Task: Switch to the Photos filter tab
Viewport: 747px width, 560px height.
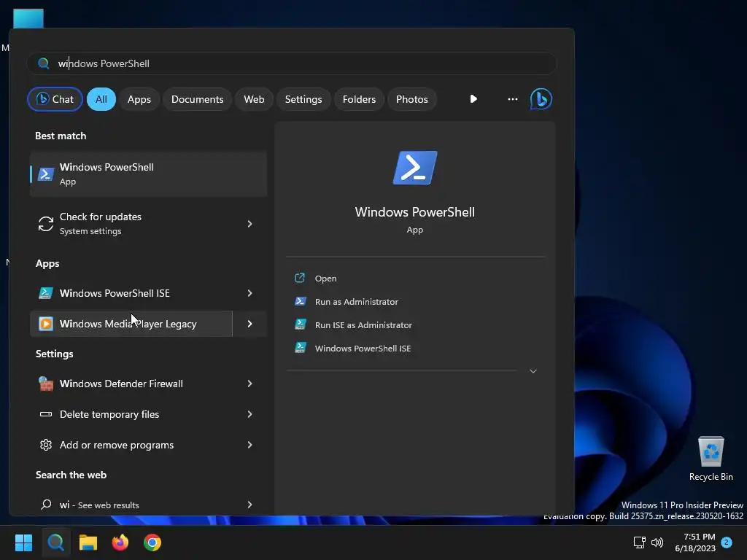Action: click(412, 99)
